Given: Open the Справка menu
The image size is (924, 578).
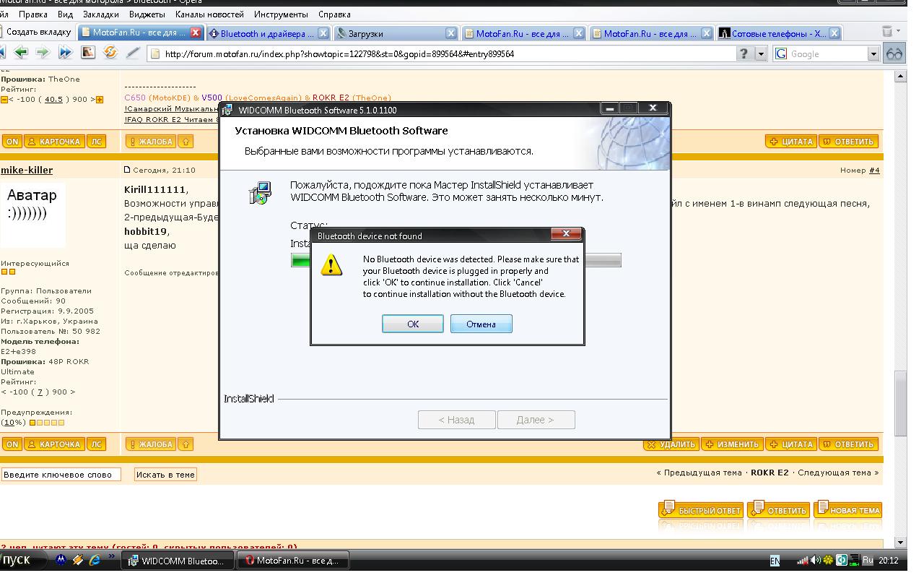Looking at the screenshot, I should pos(334,14).
